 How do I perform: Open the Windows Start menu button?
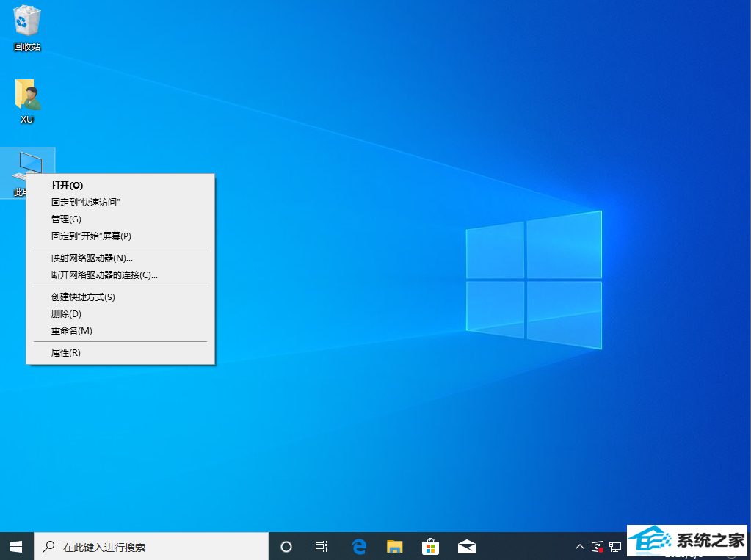click(x=16, y=547)
